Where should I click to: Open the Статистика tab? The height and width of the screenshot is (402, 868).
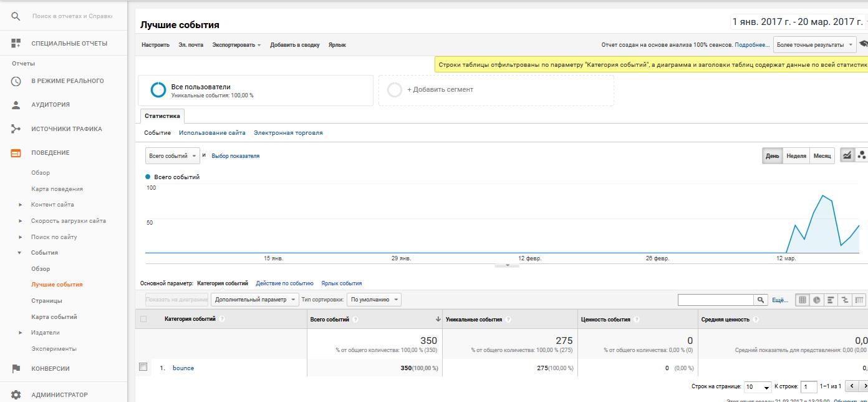point(162,116)
